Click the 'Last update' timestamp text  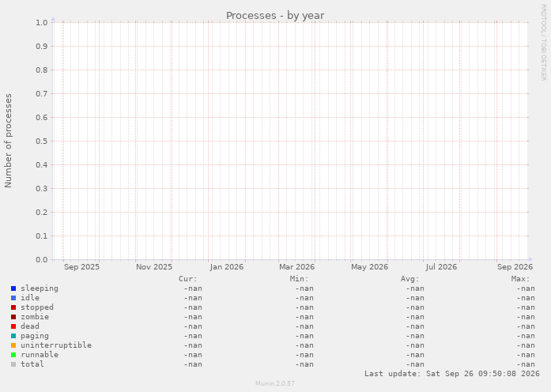point(452,374)
